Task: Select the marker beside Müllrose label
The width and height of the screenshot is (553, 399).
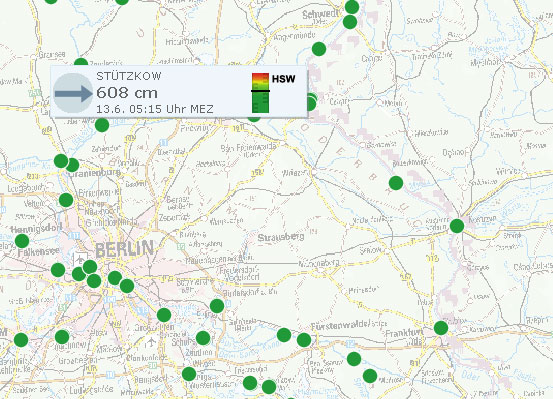Action: click(x=370, y=376)
